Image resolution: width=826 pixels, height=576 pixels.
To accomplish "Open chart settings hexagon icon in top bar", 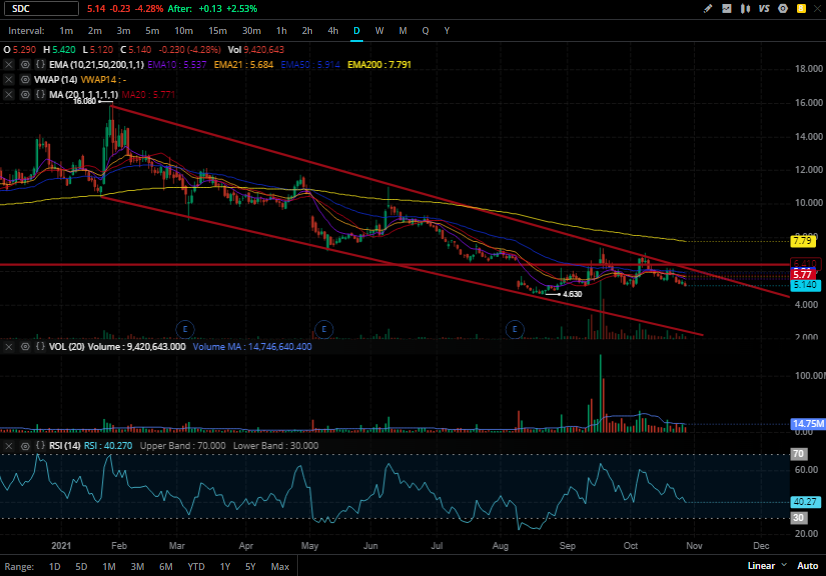I will 783,8.
